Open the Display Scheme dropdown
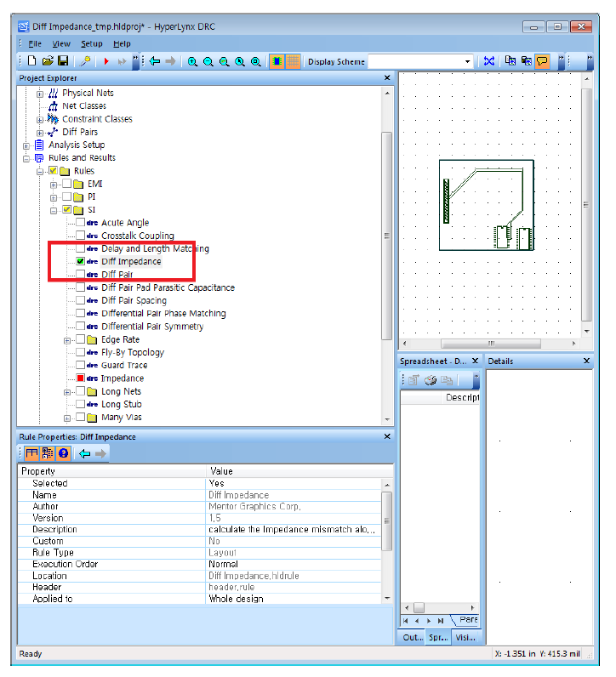Screen dimensions: 616x677 [468, 61]
